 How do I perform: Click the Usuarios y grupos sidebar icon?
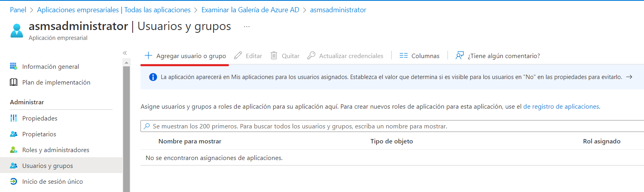coord(13,166)
